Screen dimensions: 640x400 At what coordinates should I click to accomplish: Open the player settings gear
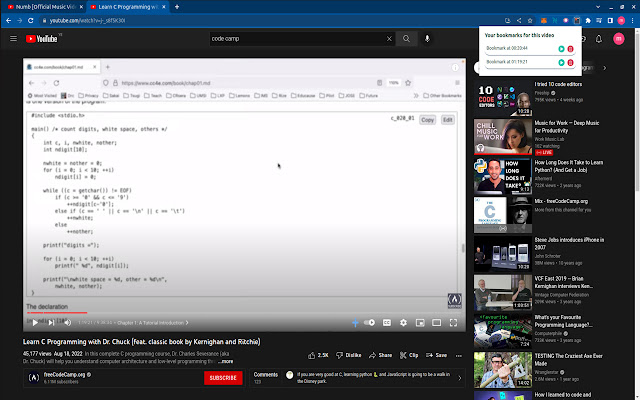click(403, 323)
